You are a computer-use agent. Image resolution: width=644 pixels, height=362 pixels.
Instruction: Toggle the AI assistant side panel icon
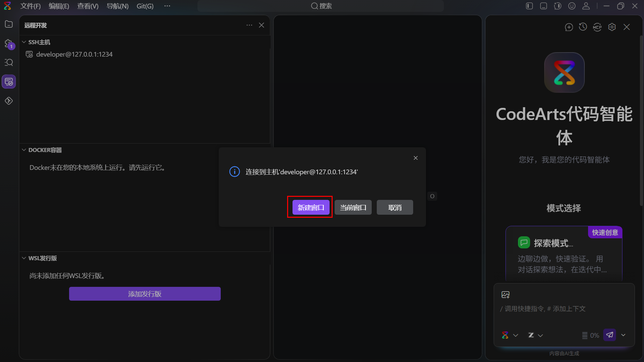tap(558, 6)
